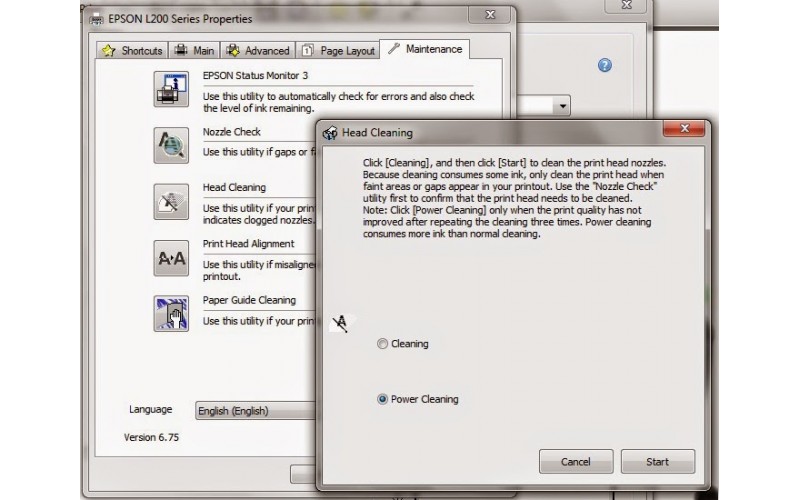
Task: Go to the Page Layout tab
Action: tap(338, 50)
